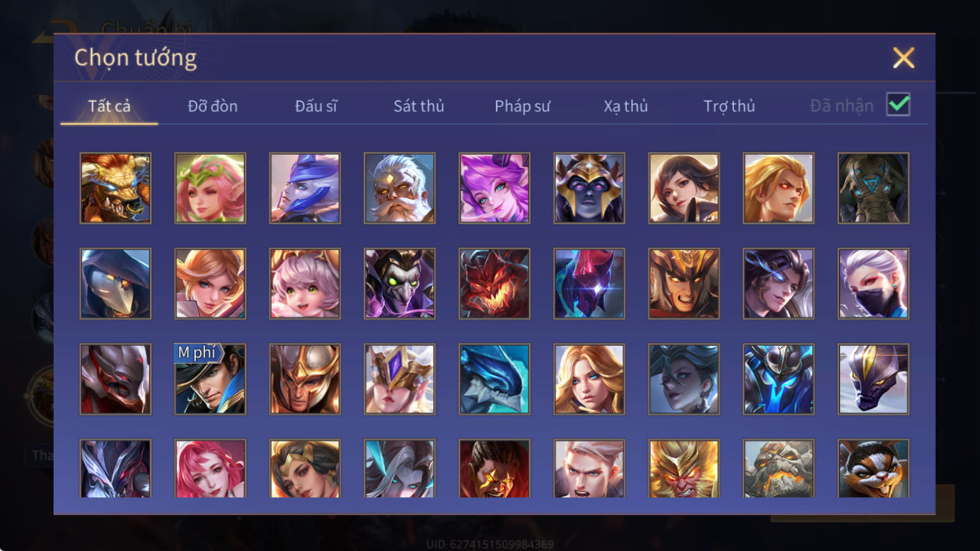
Task: Filter heroes by 'Pháp sư'
Action: click(522, 106)
